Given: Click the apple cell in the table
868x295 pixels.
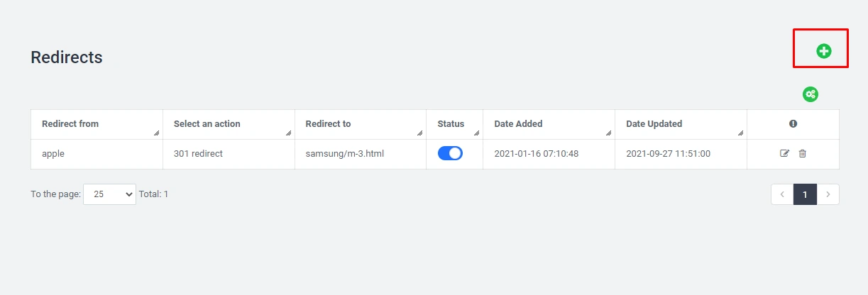Looking at the screenshot, I should click(53, 153).
